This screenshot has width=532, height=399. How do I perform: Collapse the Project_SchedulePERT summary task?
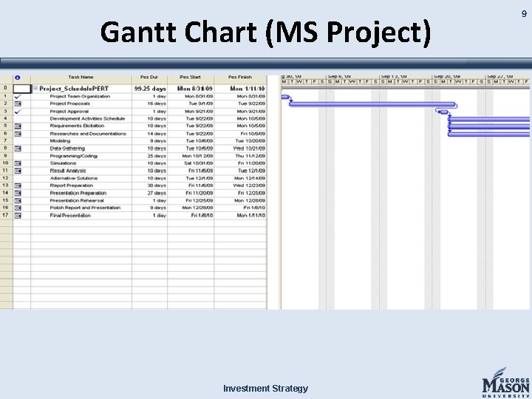click(x=35, y=88)
